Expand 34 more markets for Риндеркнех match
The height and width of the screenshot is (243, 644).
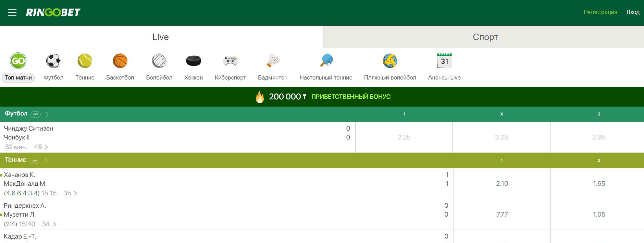(x=49, y=224)
